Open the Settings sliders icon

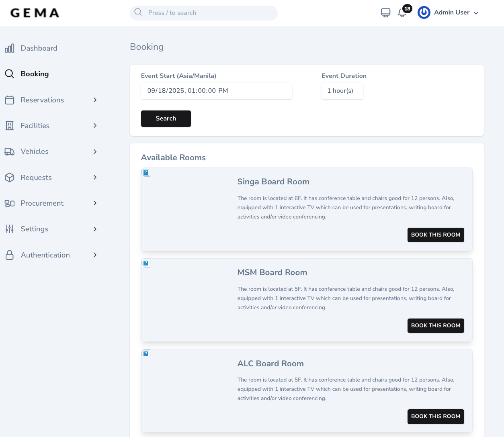point(9,229)
